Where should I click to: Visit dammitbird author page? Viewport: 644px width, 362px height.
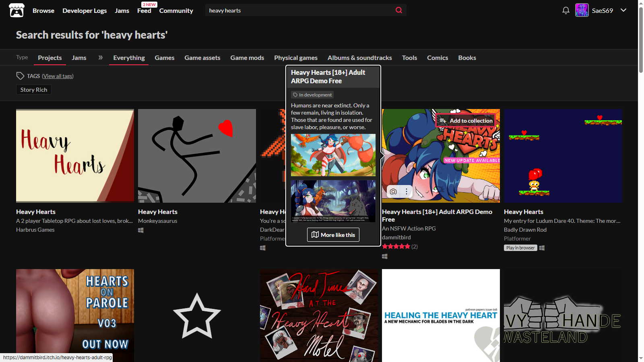(x=396, y=237)
